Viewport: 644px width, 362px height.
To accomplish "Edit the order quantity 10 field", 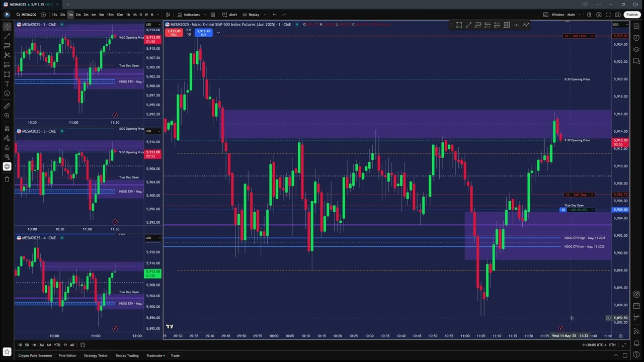I will 189,34.
